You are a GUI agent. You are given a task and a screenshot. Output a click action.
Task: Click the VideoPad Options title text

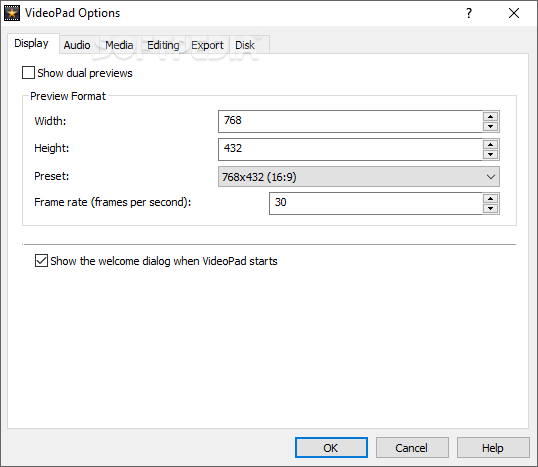(72, 13)
